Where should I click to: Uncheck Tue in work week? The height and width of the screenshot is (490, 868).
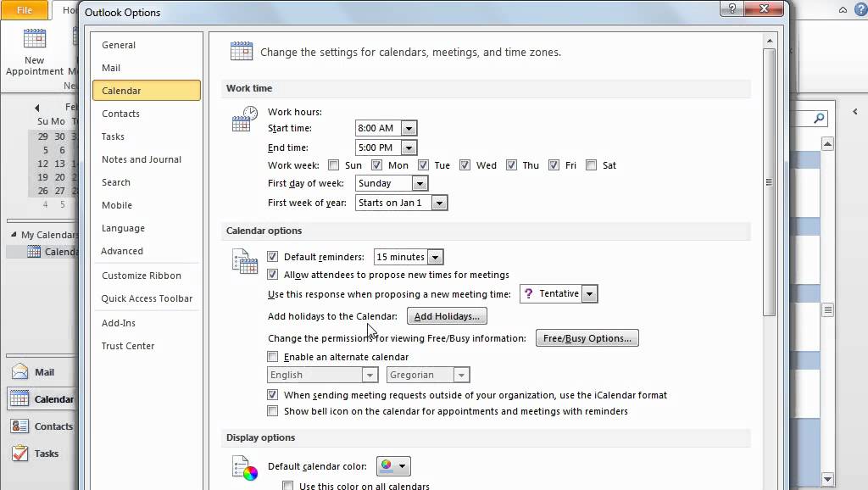point(423,165)
